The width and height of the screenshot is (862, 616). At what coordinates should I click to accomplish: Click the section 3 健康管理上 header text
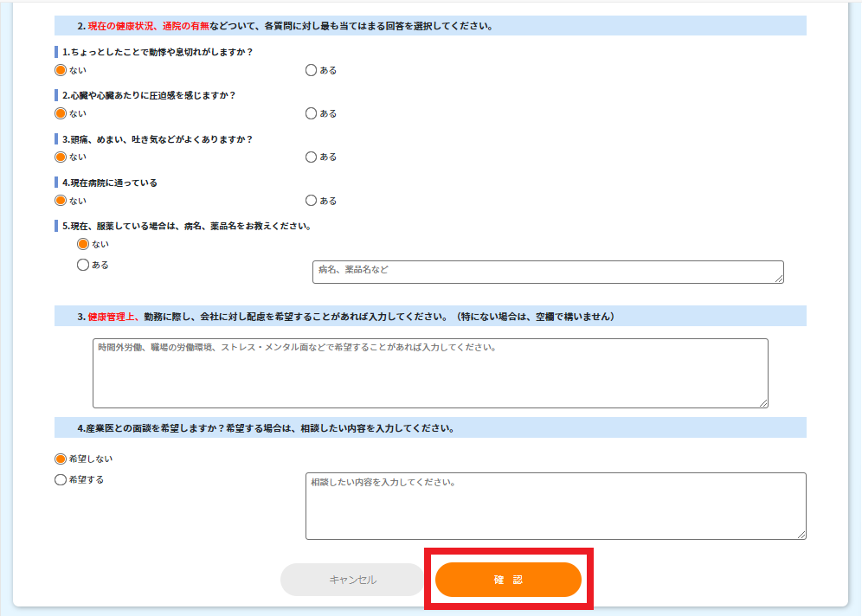(346, 317)
